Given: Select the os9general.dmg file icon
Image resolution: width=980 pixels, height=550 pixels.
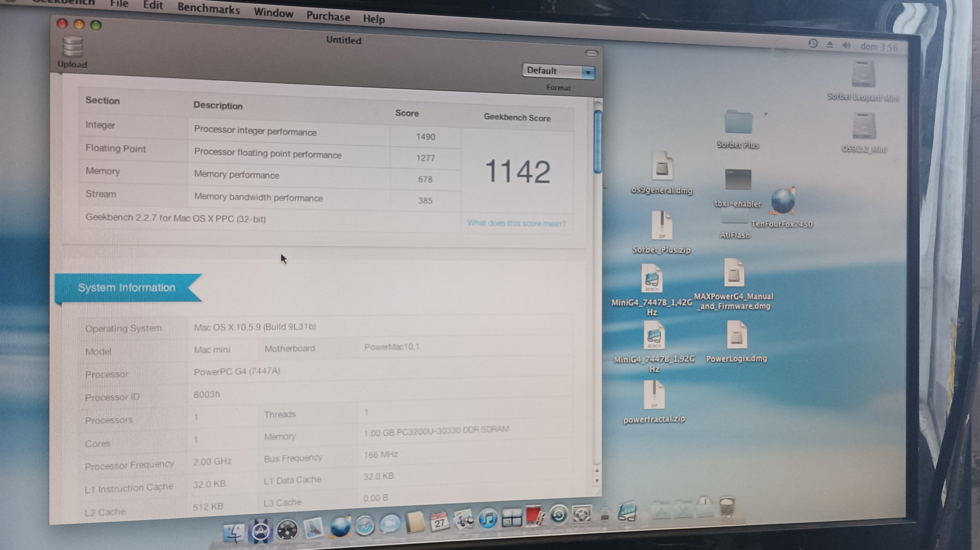Looking at the screenshot, I should [x=661, y=166].
